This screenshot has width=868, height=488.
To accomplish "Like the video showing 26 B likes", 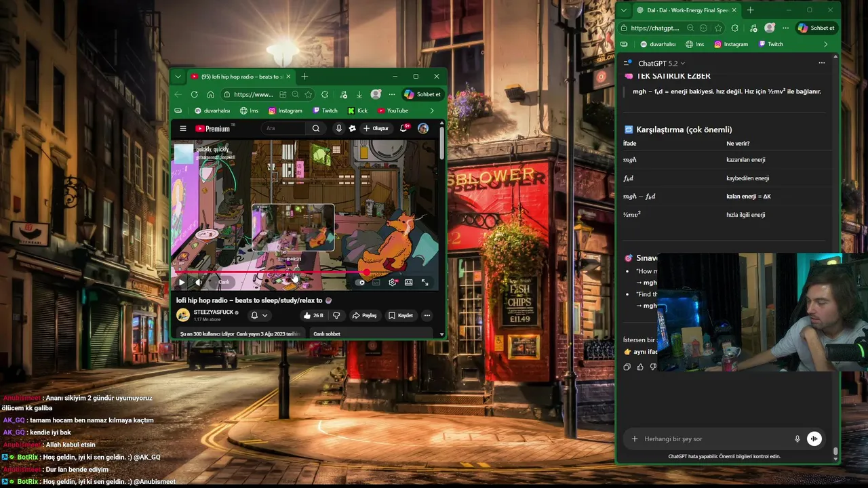I will click(313, 315).
